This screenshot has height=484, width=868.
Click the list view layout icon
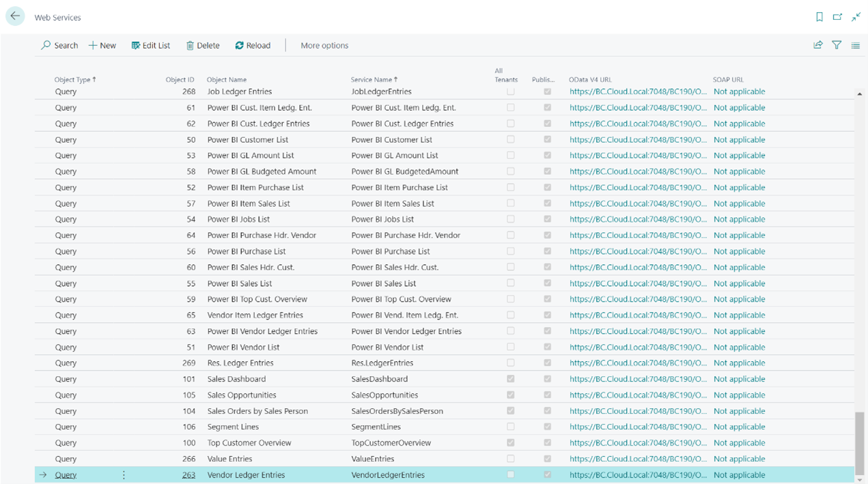click(855, 45)
